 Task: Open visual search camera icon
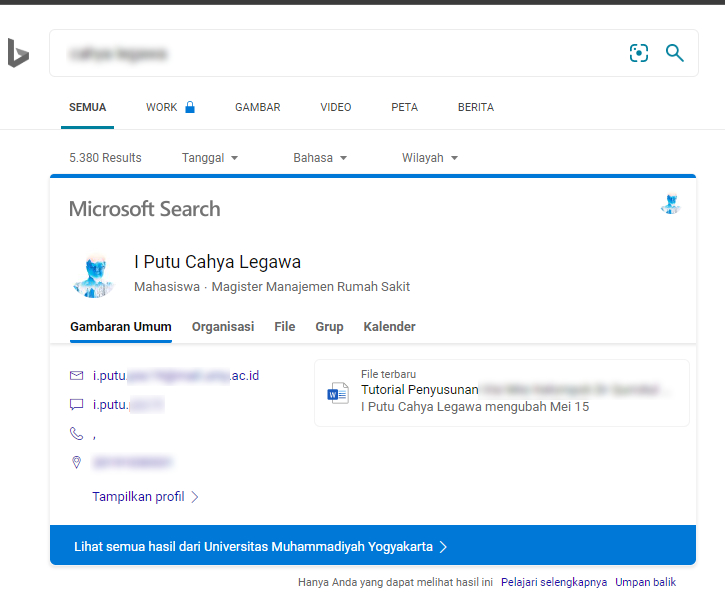639,53
